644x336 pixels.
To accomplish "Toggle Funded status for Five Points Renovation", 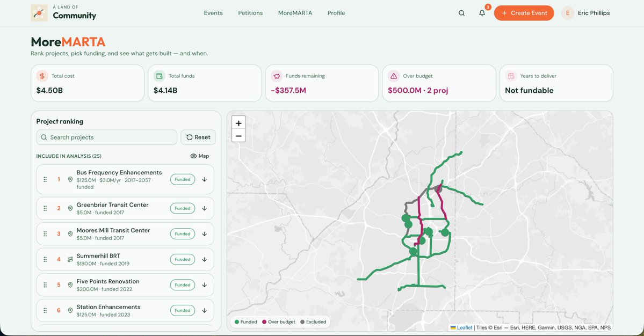I will (x=183, y=284).
